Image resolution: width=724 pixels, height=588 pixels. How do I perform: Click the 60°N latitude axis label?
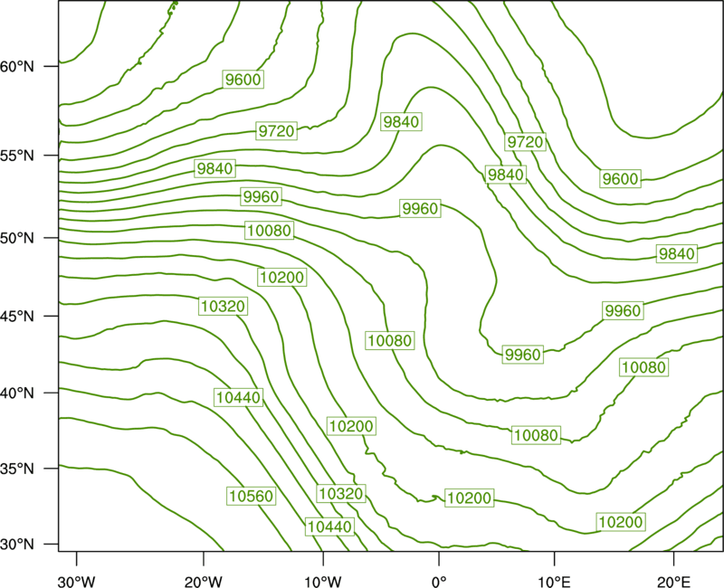point(17,66)
